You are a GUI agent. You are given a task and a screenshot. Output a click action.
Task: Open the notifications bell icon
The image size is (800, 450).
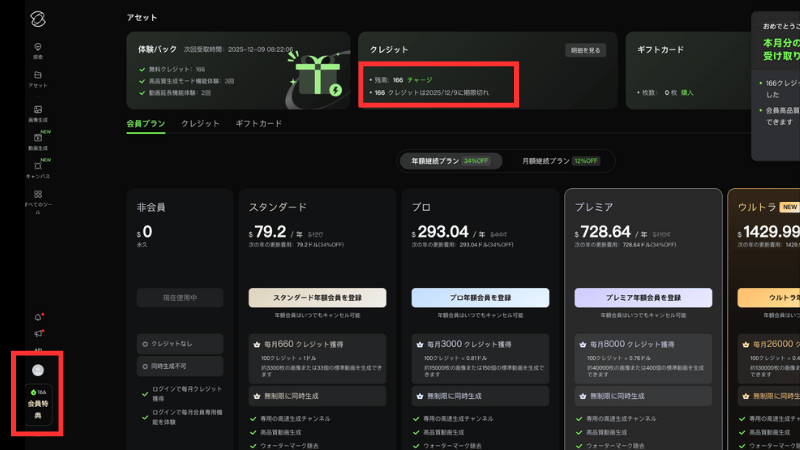click(38, 317)
